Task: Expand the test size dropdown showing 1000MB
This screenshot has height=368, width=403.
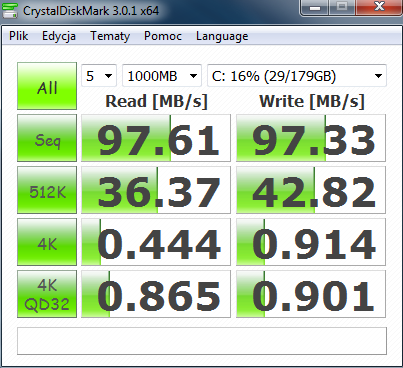Action: pyautogui.click(x=162, y=76)
